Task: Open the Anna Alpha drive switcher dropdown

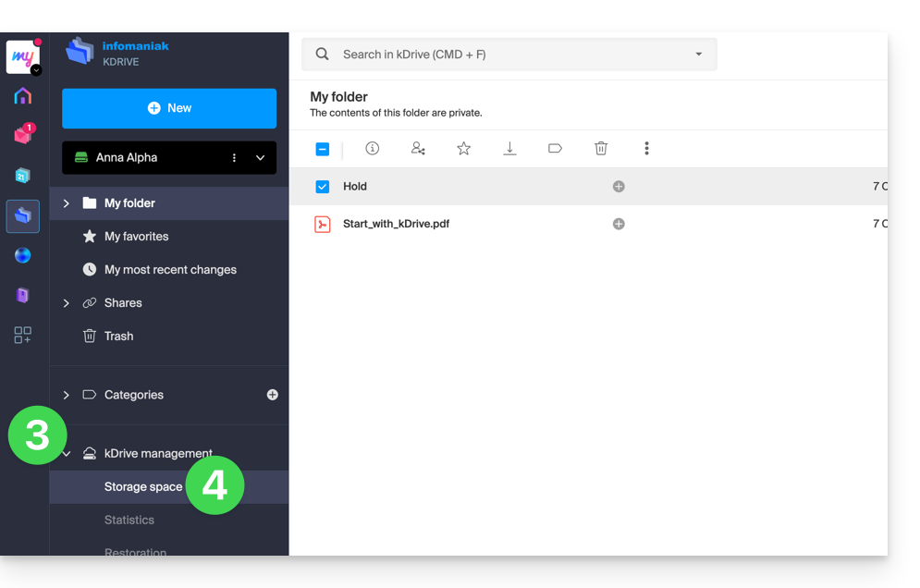Action: coord(260,158)
